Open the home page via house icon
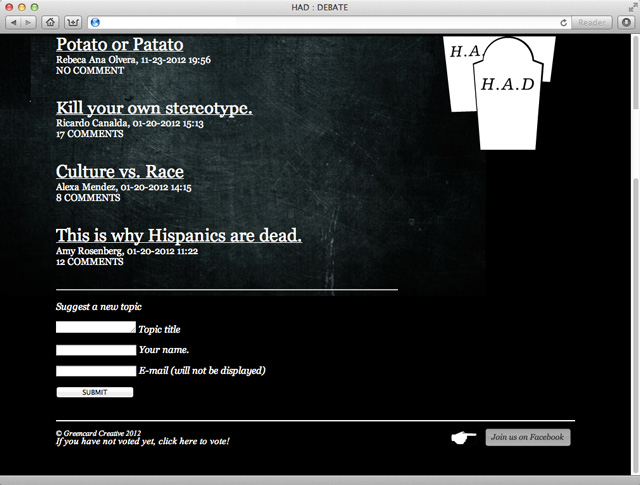 (x=50, y=22)
